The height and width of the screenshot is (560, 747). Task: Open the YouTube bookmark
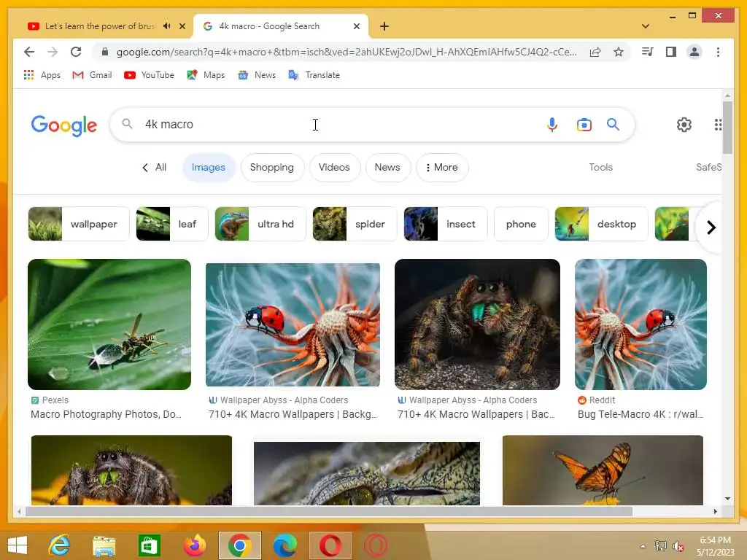(x=149, y=75)
